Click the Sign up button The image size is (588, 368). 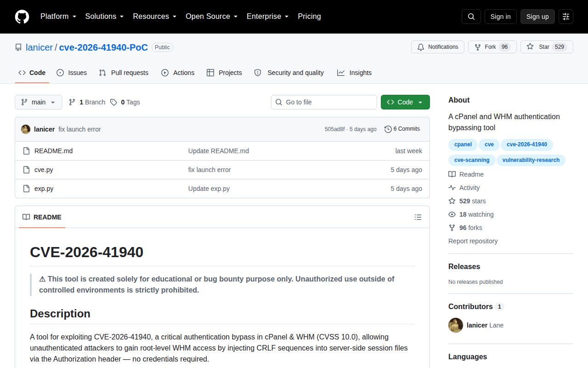tap(537, 17)
